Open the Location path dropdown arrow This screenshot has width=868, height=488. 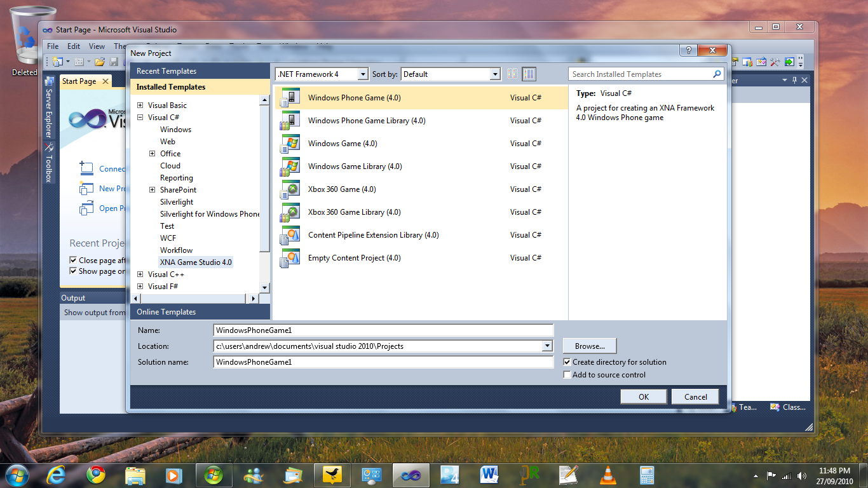(x=547, y=346)
